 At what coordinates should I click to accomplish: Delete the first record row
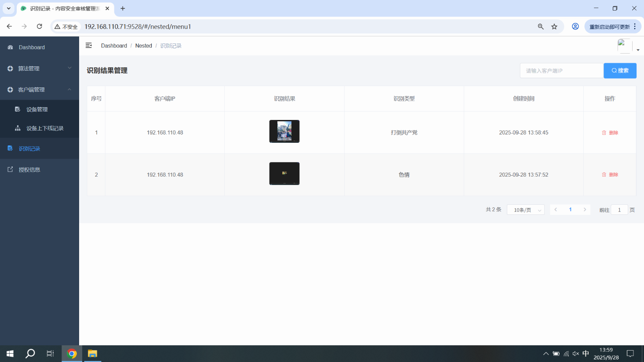coord(610,133)
